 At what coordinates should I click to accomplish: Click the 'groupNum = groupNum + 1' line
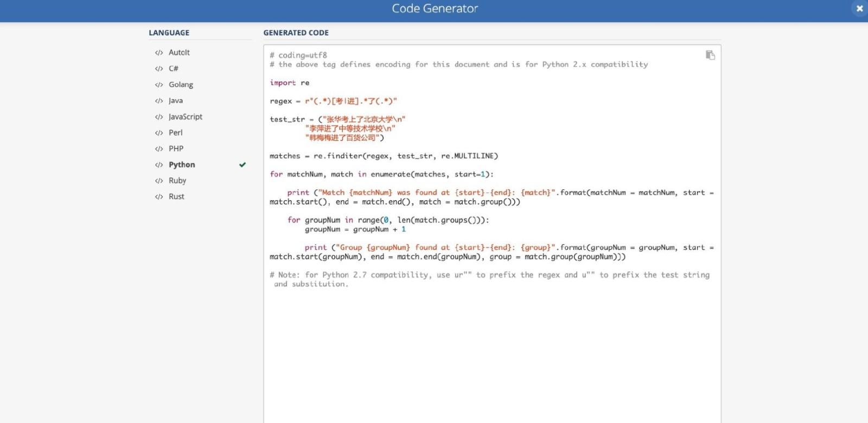355,229
